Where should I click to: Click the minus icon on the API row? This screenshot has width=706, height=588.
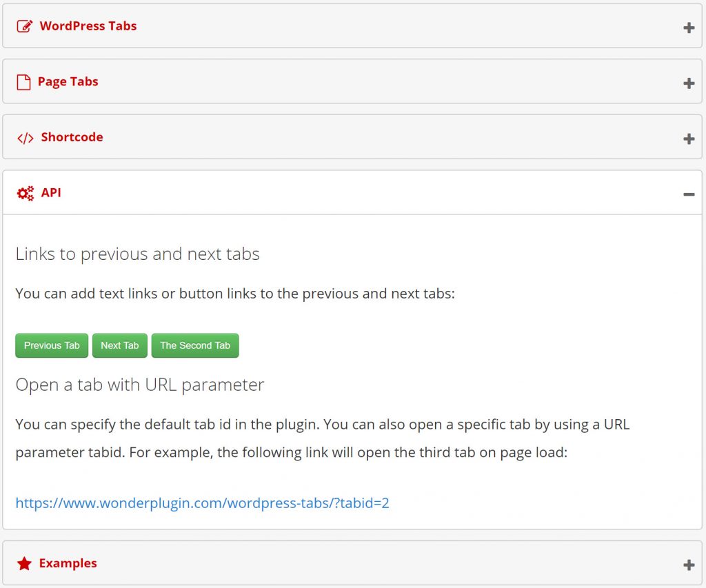point(688,194)
